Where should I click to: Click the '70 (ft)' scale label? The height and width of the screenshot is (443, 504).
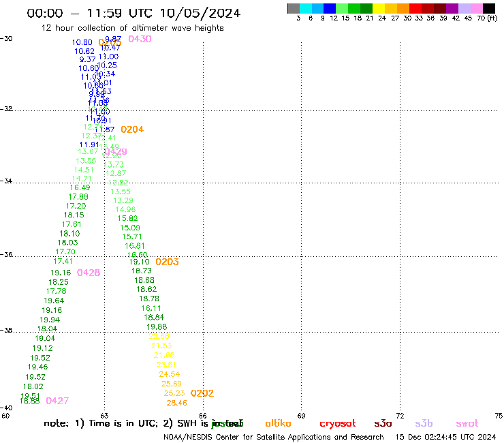(487, 18)
